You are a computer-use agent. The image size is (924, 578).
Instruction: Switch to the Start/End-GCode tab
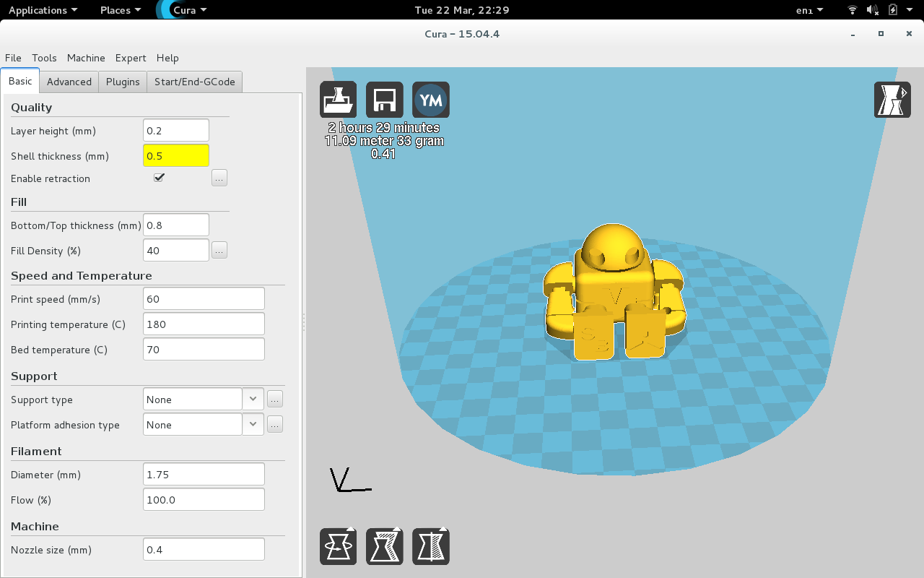195,82
